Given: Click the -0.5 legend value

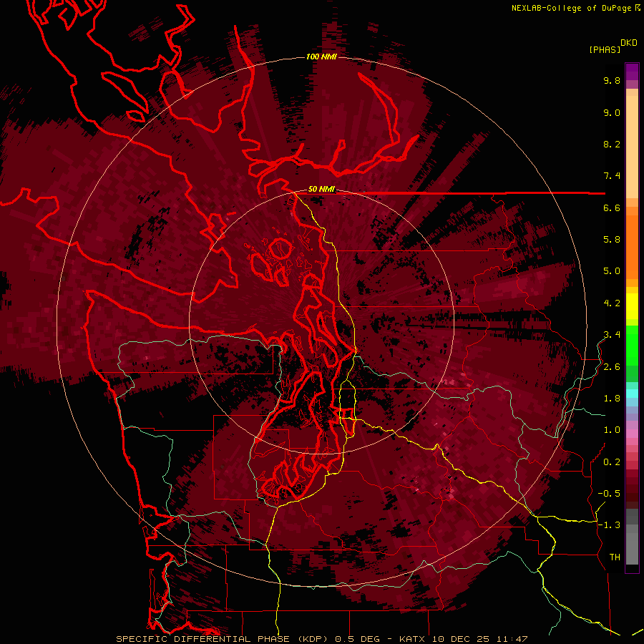Looking at the screenshot, I should click(609, 494).
